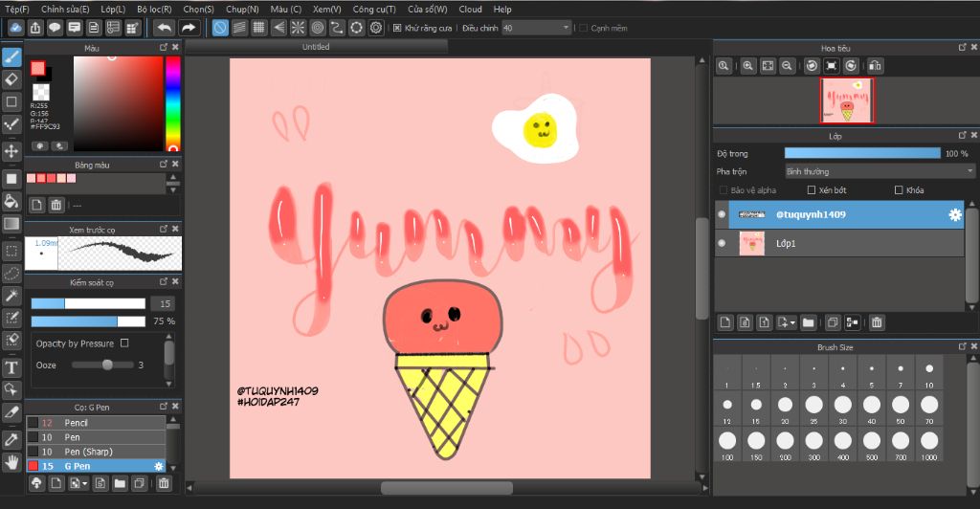This screenshot has height=509, width=980.
Task: Click the Redo arrow in the toolbar
Action: (189, 28)
